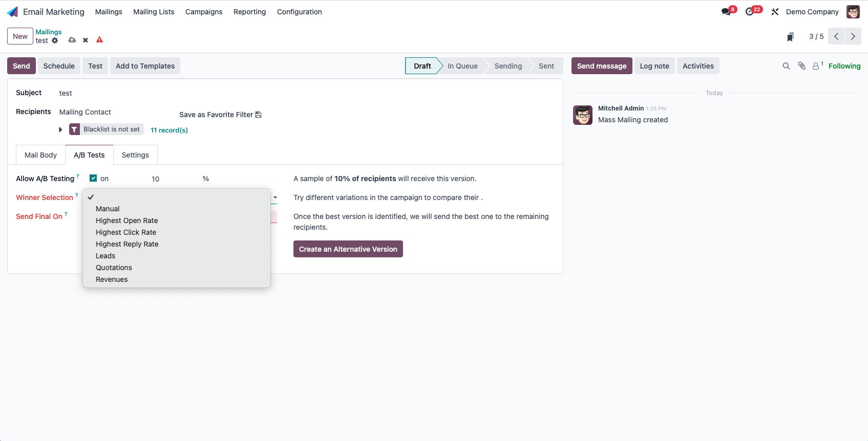Click the debug tools wrench icon
This screenshot has width=868, height=441.
point(775,12)
